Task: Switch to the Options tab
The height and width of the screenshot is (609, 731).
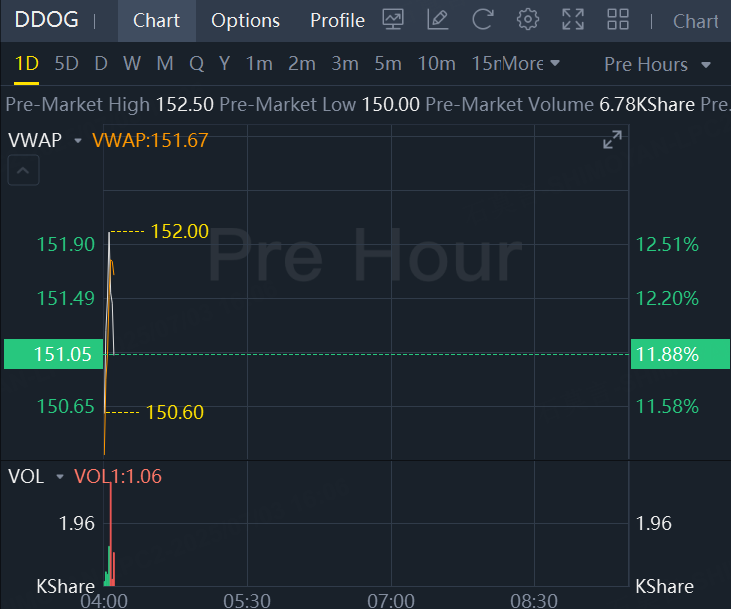Action: (x=245, y=20)
